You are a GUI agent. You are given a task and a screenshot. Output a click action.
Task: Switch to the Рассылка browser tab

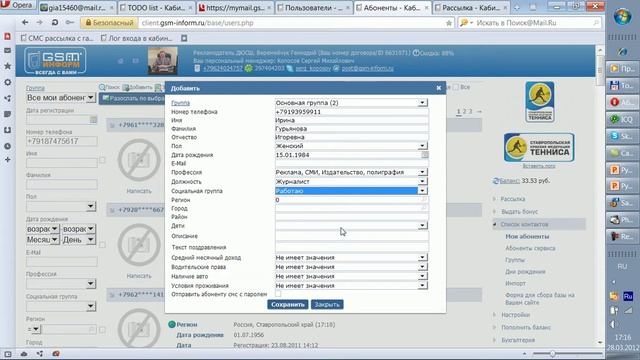[471, 8]
